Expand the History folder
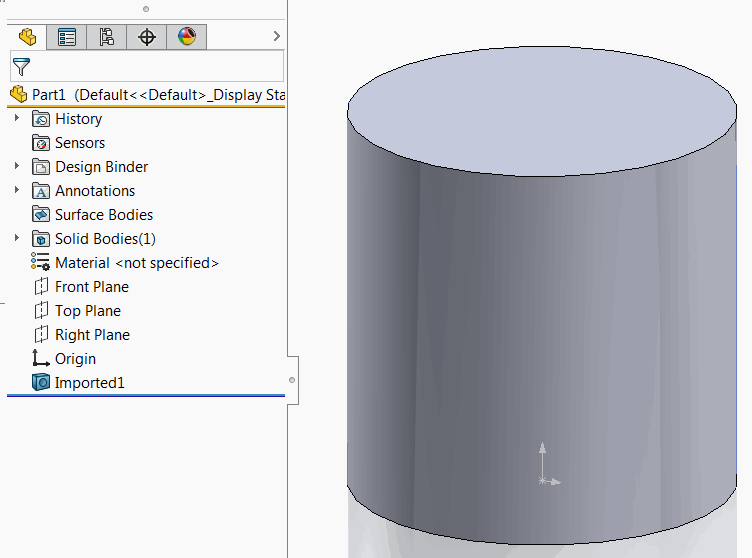 17,118
